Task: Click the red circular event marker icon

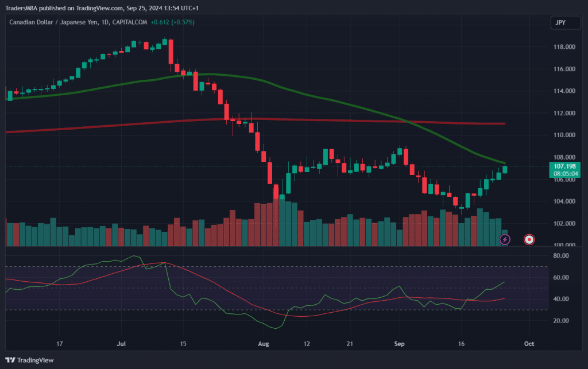Action: tap(530, 239)
